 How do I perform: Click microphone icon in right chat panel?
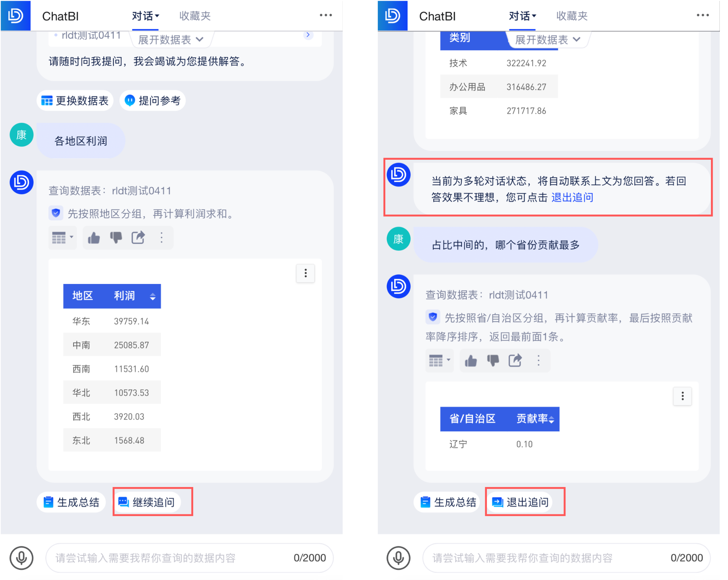pyautogui.click(x=398, y=558)
